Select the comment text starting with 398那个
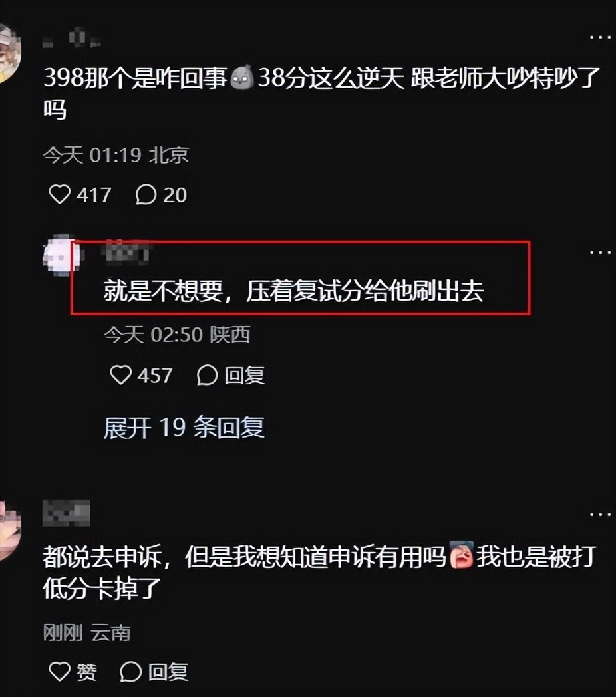Screen dimensions: 616x697 tap(322, 94)
